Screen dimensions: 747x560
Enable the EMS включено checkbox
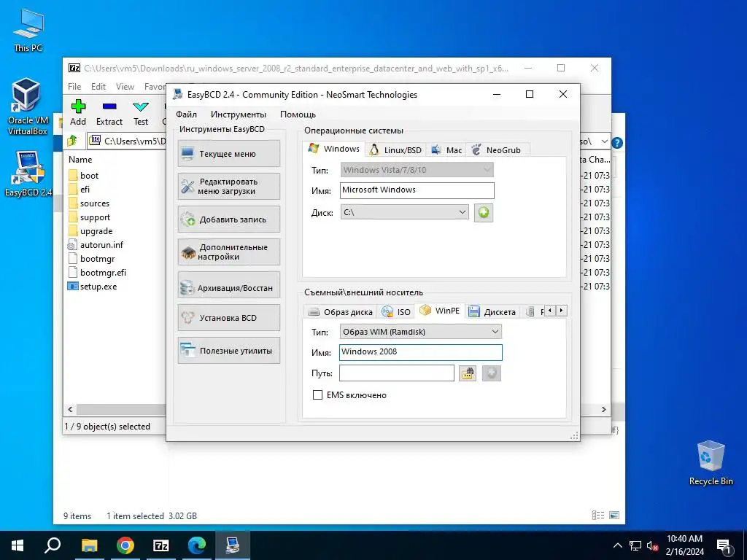coord(317,394)
